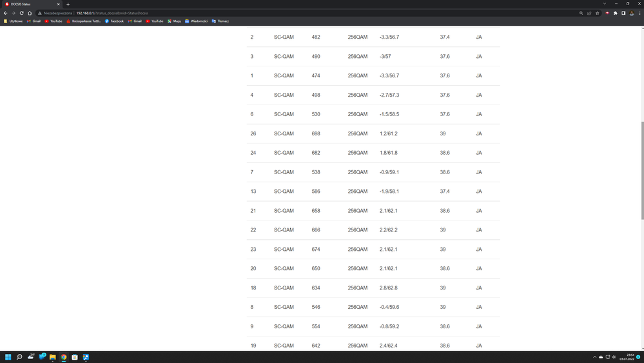Click the power value -3/57
The height and width of the screenshot is (363, 644).
tap(385, 56)
